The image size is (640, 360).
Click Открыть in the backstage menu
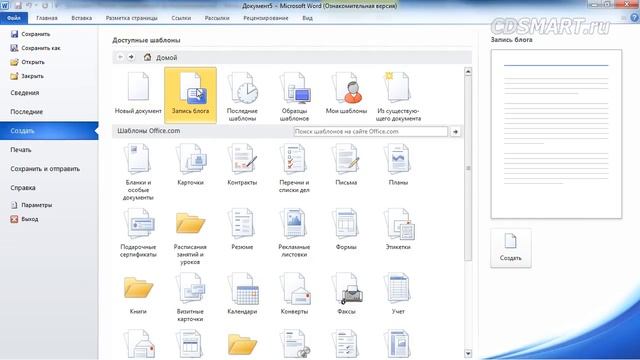[28, 62]
